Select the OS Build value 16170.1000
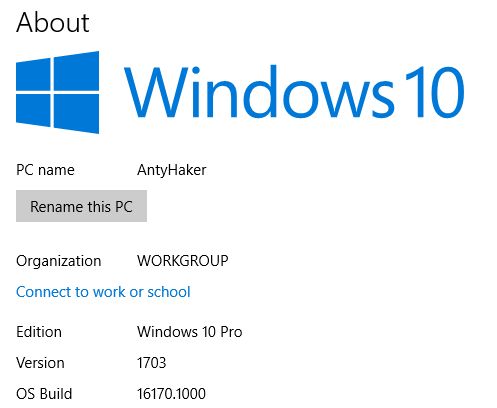 point(171,394)
